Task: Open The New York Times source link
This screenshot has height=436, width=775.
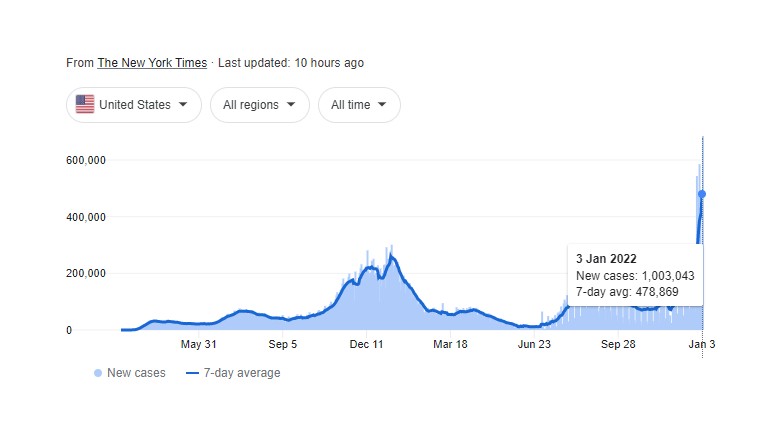Action: coord(152,63)
